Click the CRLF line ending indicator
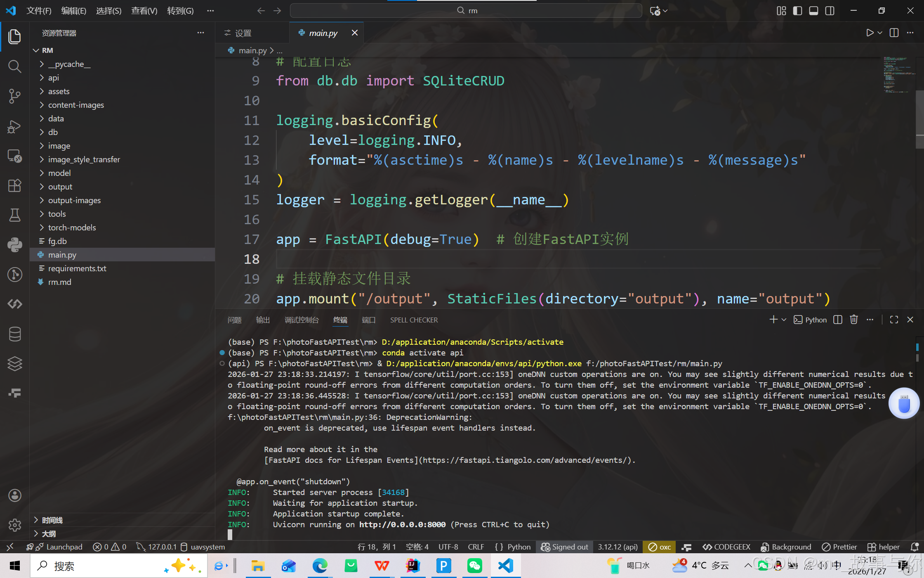Image resolution: width=924 pixels, height=578 pixels. [476, 547]
